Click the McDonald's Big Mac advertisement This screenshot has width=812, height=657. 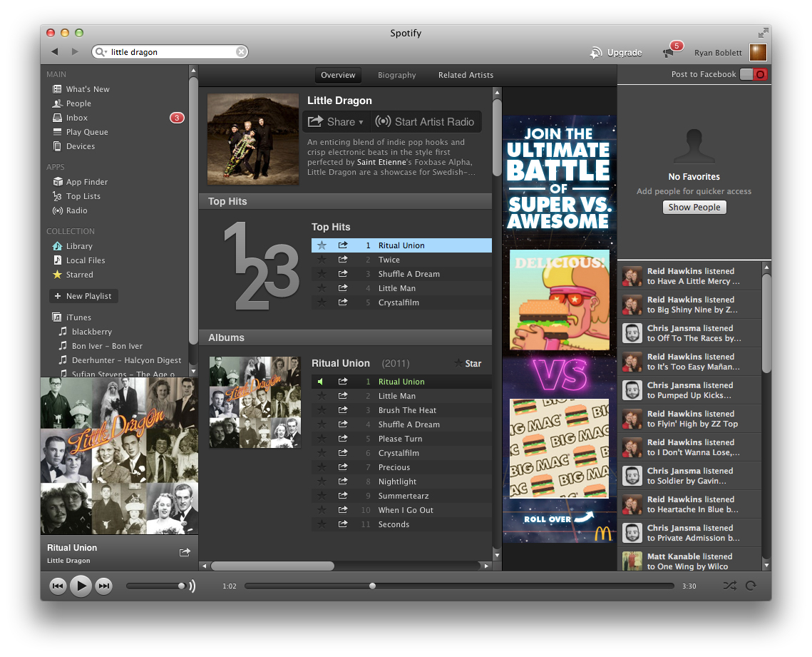click(x=560, y=329)
